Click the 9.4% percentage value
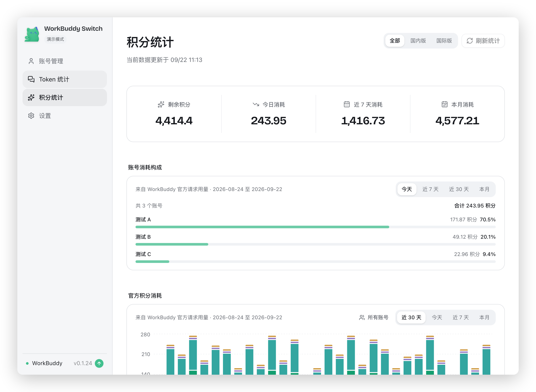Image resolution: width=536 pixels, height=392 pixels. coord(489,254)
